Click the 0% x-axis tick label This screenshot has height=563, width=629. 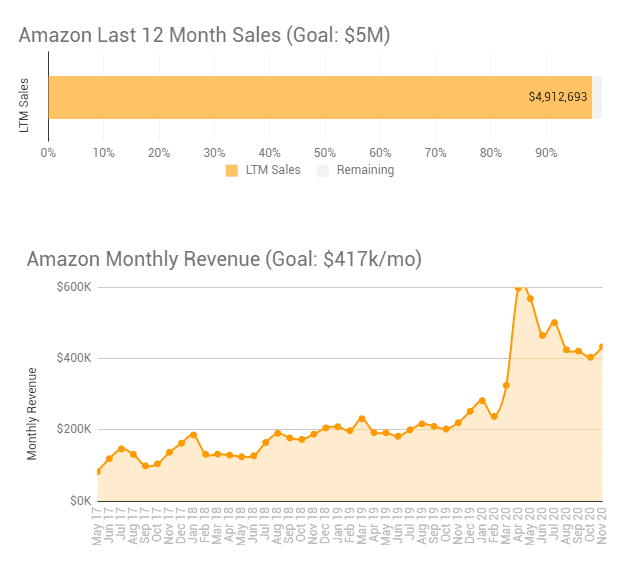(x=48, y=153)
